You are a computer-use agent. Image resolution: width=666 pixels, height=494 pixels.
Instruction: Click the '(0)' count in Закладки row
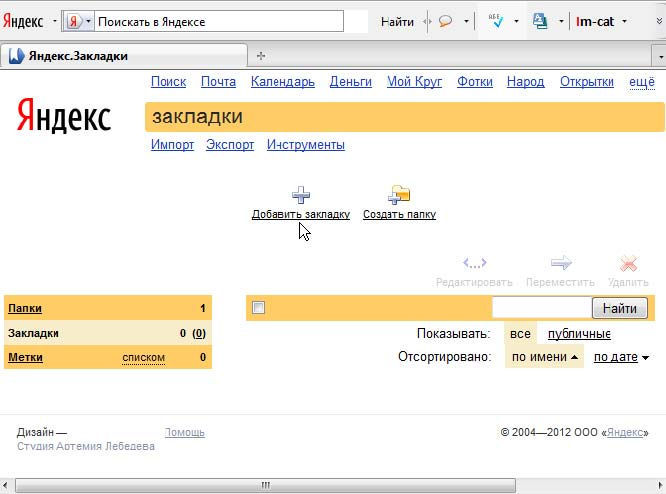[199, 333]
